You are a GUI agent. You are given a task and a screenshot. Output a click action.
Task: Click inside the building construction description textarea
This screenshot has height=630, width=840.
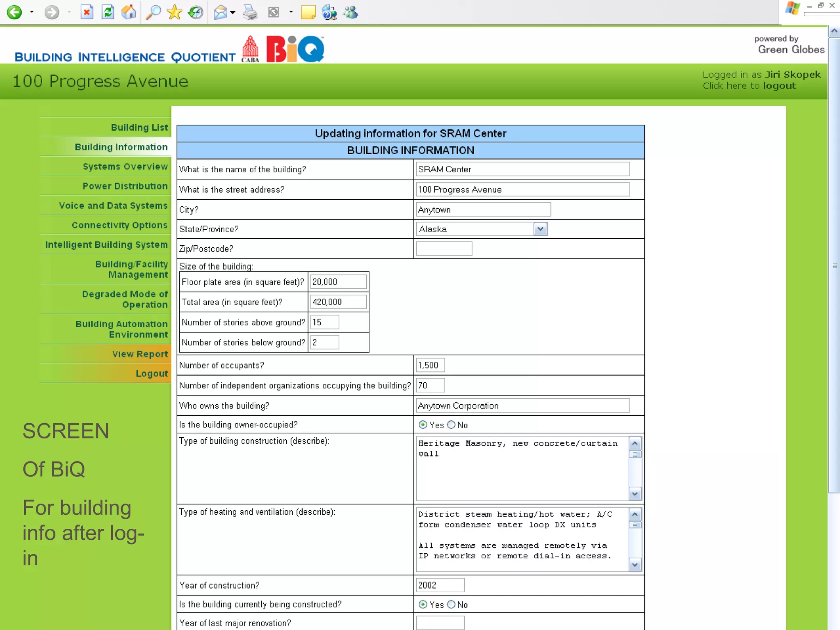coord(522,468)
